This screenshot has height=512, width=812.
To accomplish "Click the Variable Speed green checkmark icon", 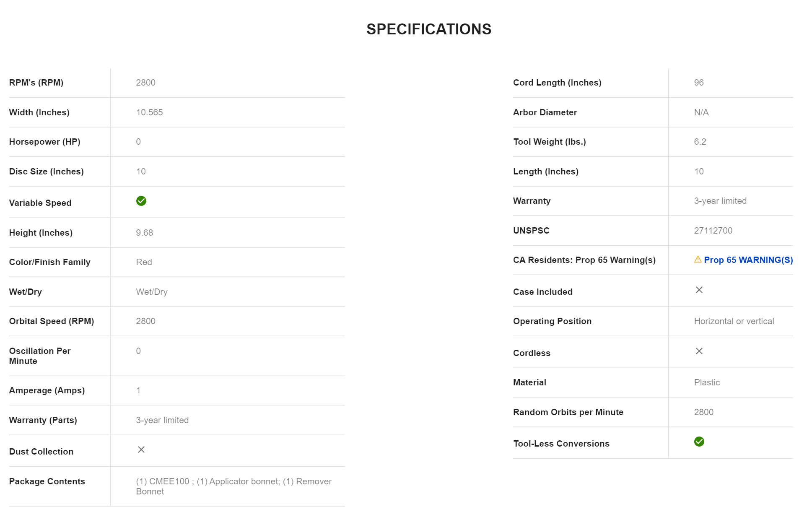I will [141, 201].
